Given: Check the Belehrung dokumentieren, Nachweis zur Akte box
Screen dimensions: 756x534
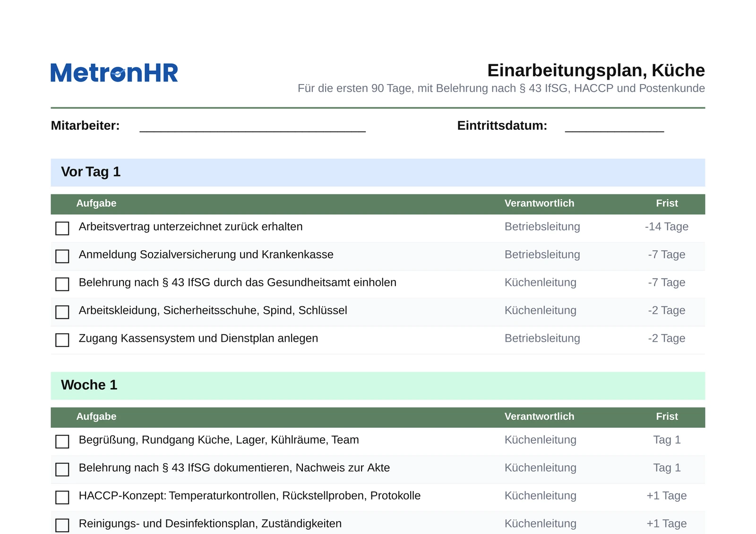Looking at the screenshot, I should (x=62, y=469).
